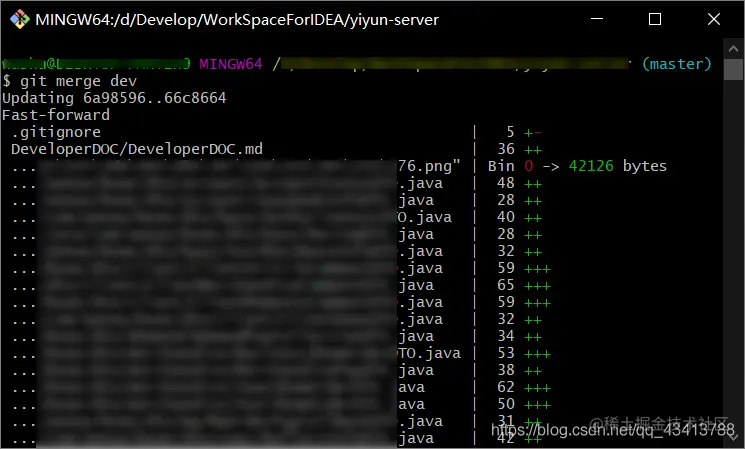Close the MINGW64 terminal window
The width and height of the screenshot is (745, 449).
[714, 19]
